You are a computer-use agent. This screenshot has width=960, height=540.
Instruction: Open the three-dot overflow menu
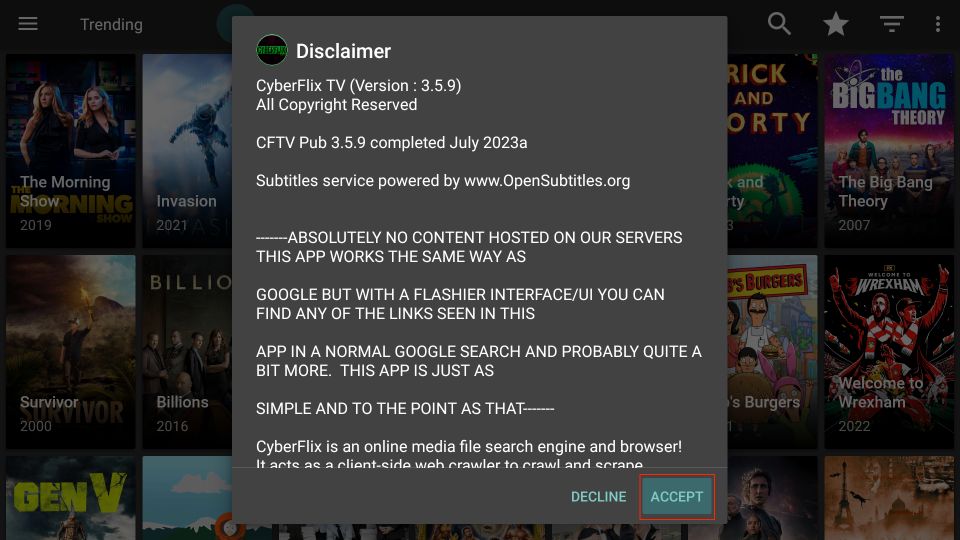point(937,24)
